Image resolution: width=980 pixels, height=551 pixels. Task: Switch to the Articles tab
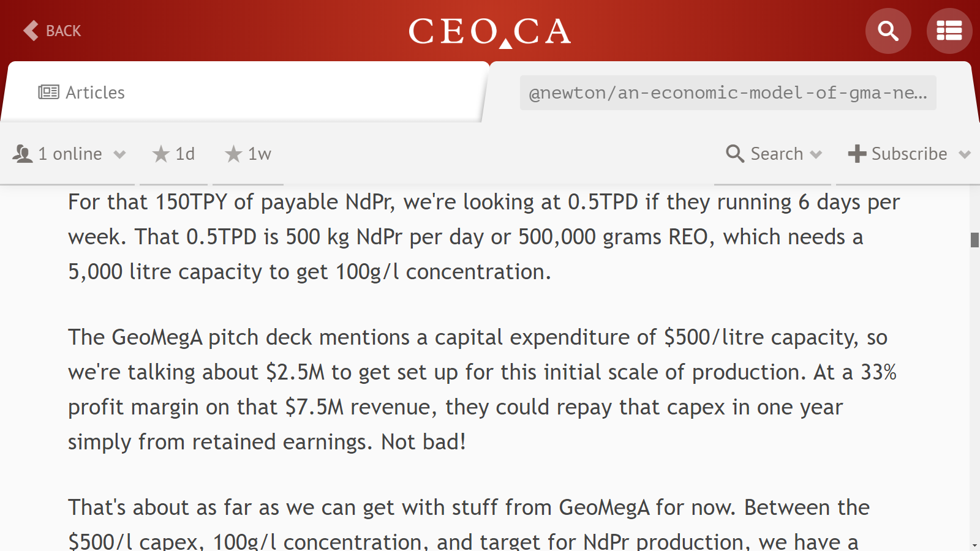(245, 92)
